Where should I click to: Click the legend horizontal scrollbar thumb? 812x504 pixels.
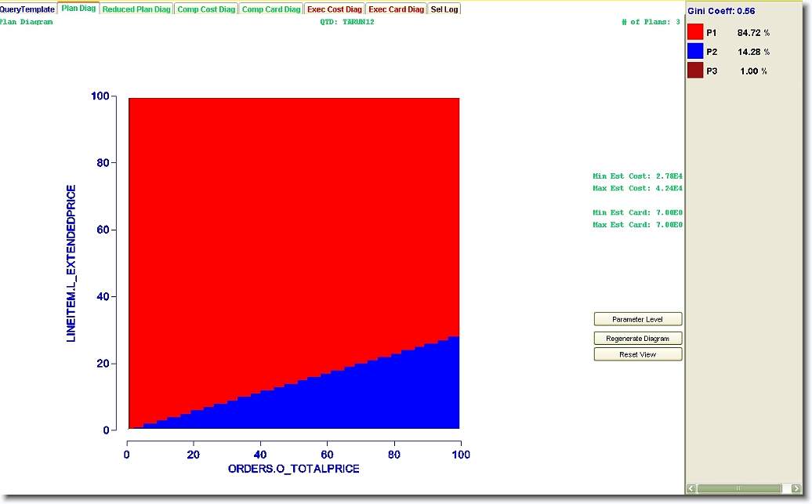738,488
